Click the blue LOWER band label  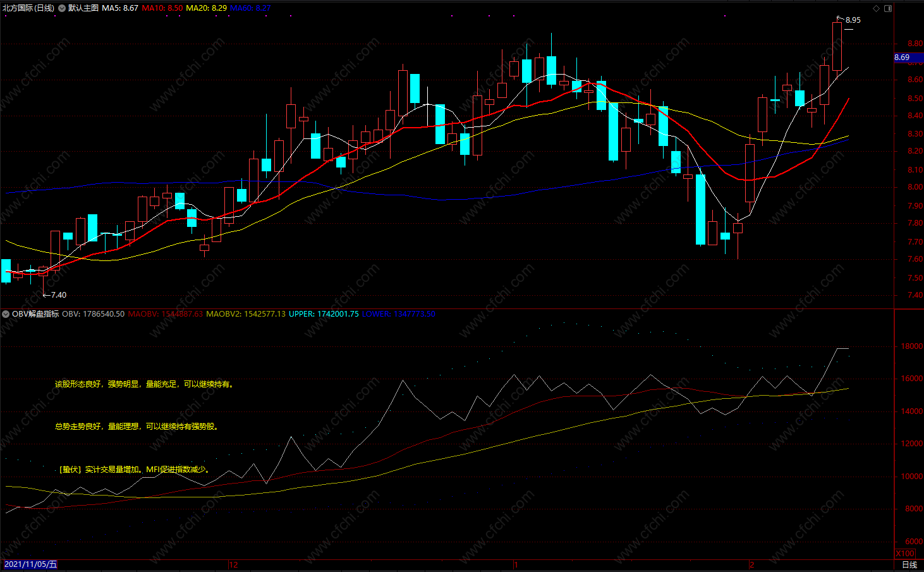click(398, 314)
